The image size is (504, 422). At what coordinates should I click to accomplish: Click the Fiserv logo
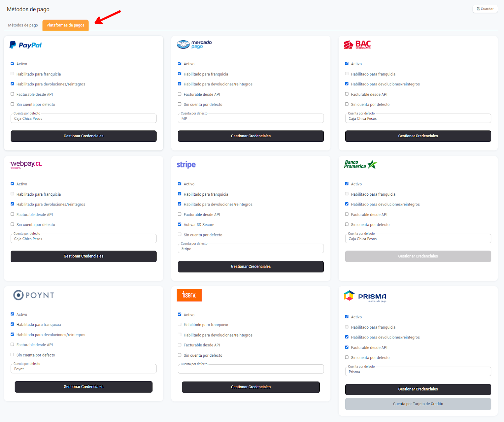pyautogui.click(x=189, y=295)
